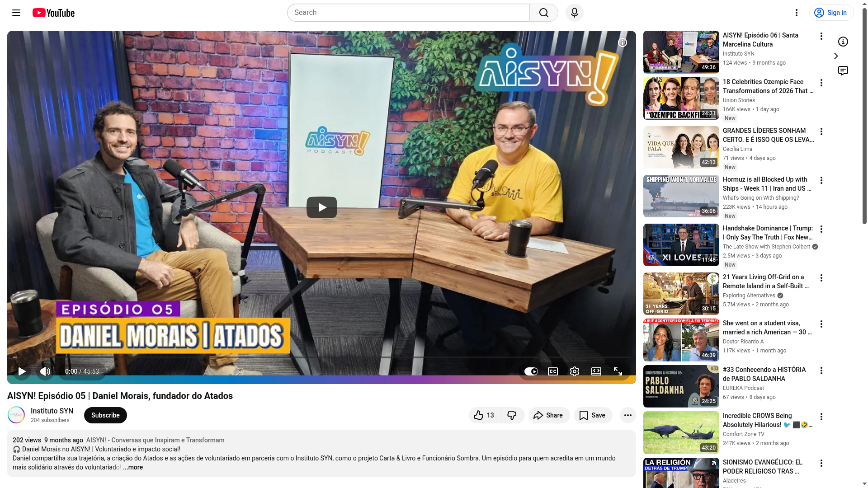Focus the Search input field
Image resolution: width=868 pixels, height=488 pixels.
point(408,13)
